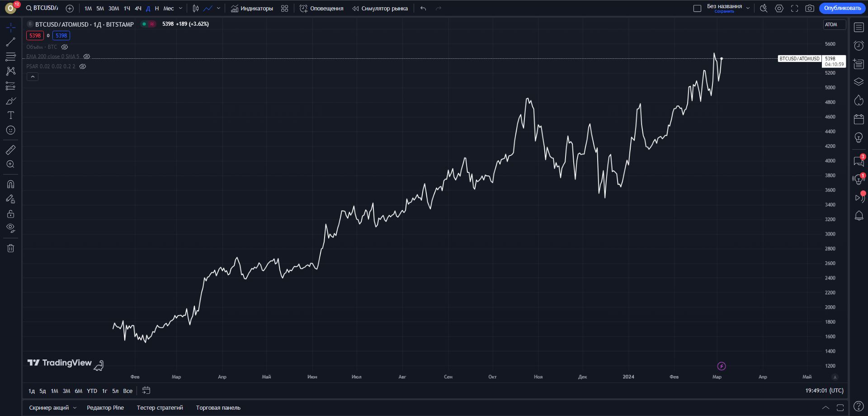868x416 pixels.
Task: Add symbol to compare plus icon
Action: pos(70,8)
